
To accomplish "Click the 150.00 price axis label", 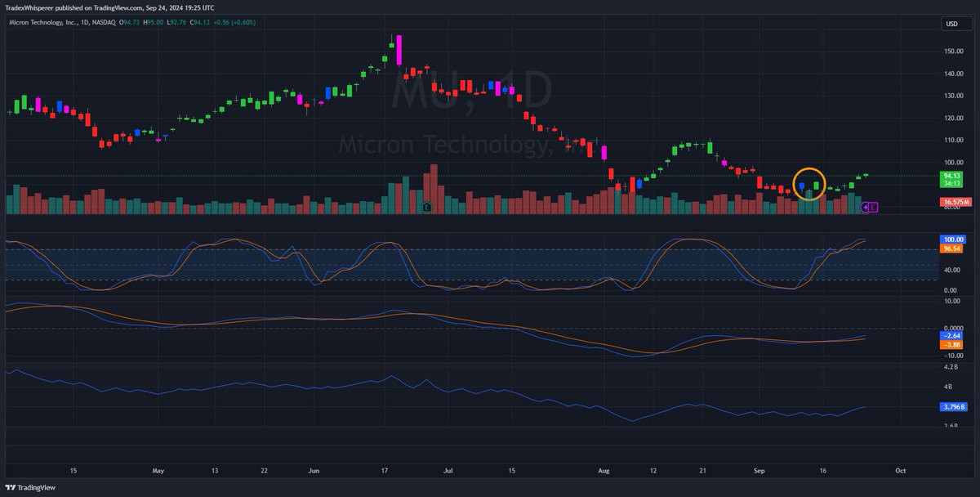I will click(x=953, y=51).
